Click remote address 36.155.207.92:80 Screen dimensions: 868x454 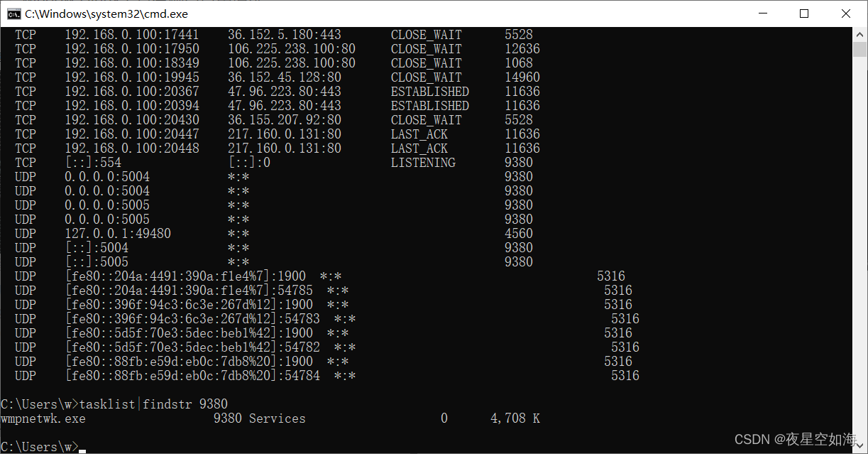tap(285, 120)
